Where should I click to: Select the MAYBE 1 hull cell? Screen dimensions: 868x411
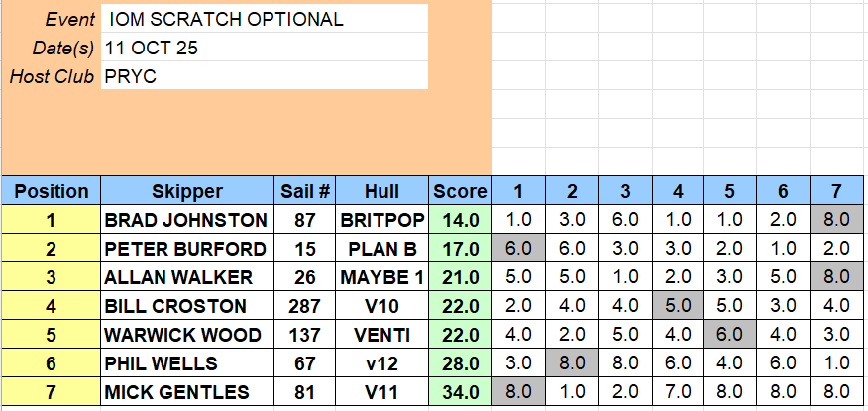click(381, 277)
